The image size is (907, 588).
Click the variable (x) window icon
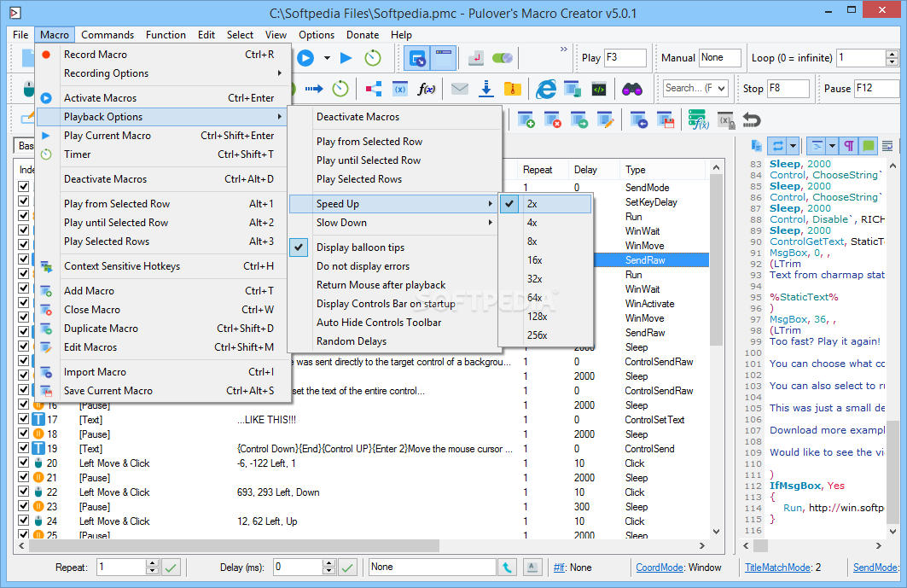(399, 89)
